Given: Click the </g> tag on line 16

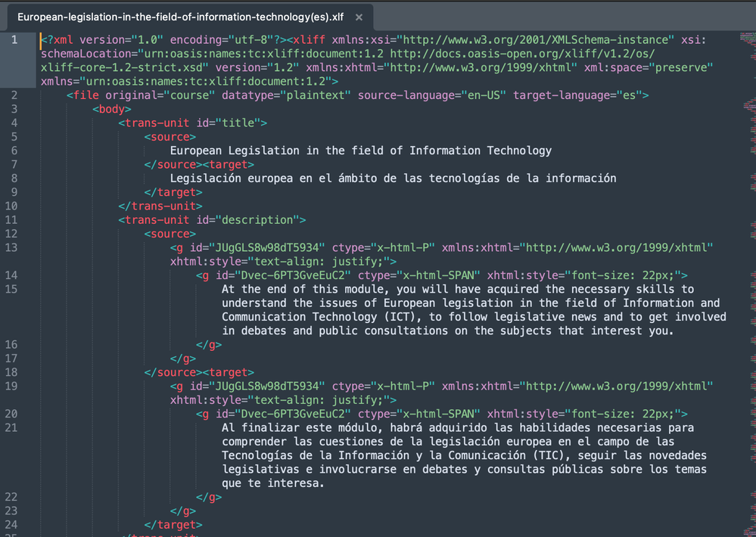Looking at the screenshot, I should tap(209, 345).
